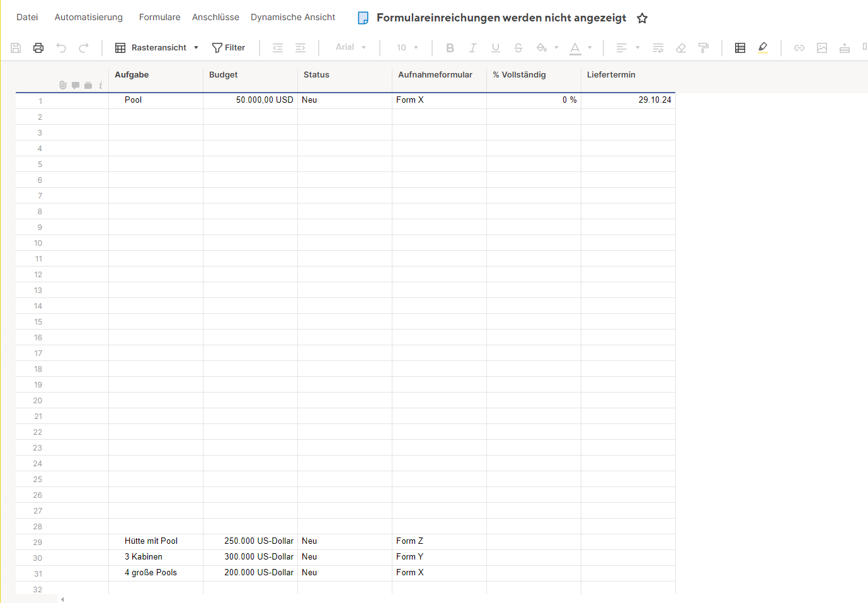
Task: Open the Datei menu
Action: pos(27,17)
